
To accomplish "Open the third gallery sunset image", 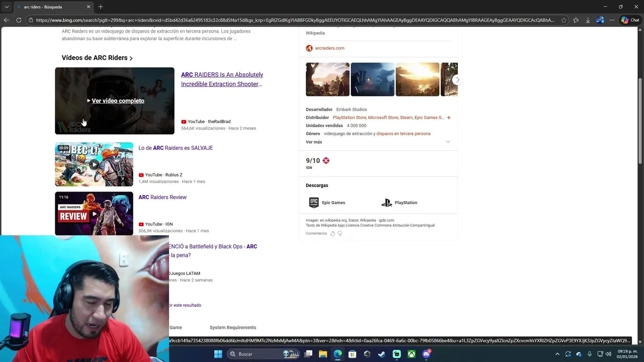I will [418, 79].
